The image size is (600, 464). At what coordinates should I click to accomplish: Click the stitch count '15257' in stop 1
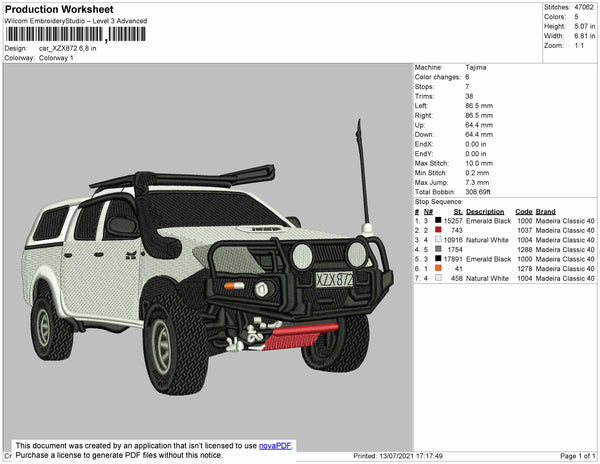(453, 221)
